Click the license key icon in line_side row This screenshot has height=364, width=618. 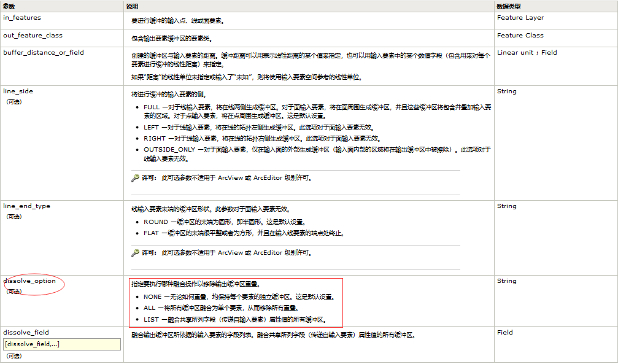pyautogui.click(x=134, y=178)
